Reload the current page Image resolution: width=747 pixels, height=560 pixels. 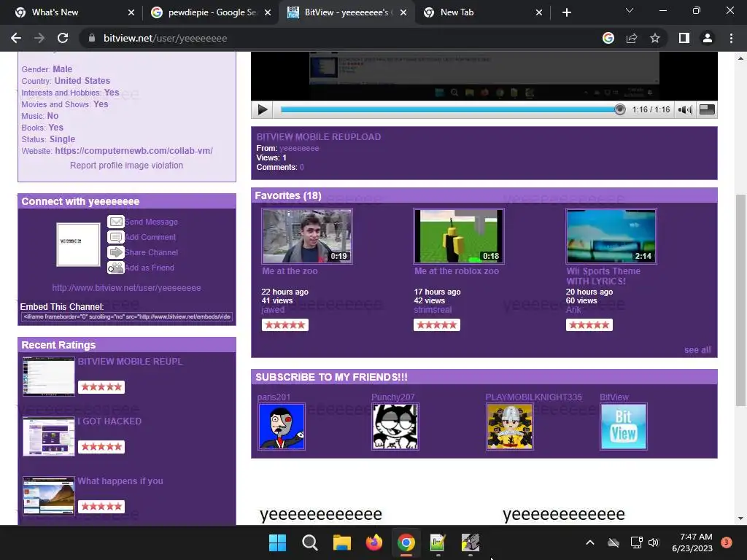click(63, 38)
